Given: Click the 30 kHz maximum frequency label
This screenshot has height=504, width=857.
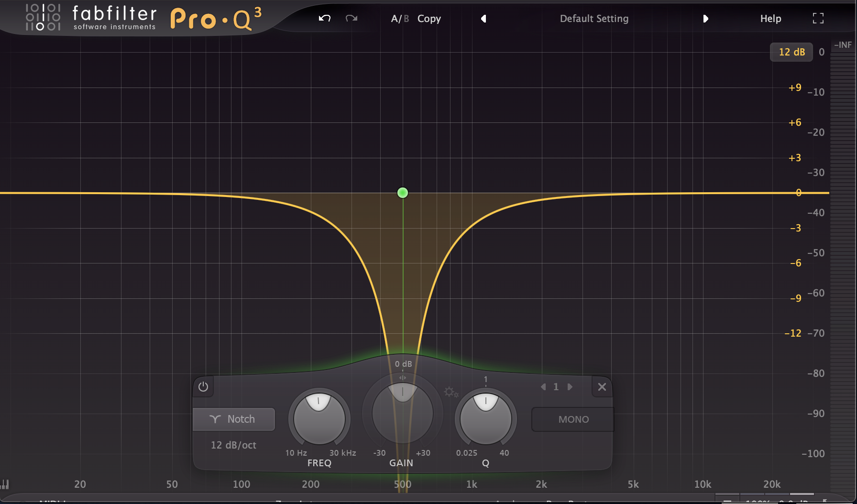Looking at the screenshot, I should 342,453.
